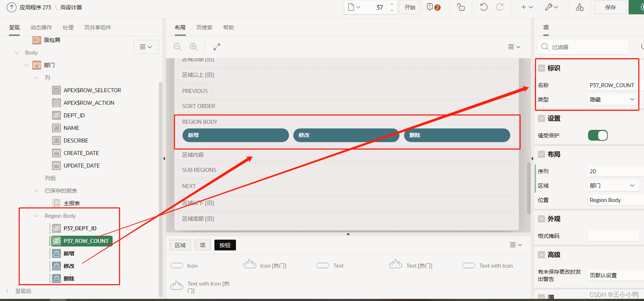Increment the page number stepper
The height and width of the screenshot is (301, 644).
392,4
